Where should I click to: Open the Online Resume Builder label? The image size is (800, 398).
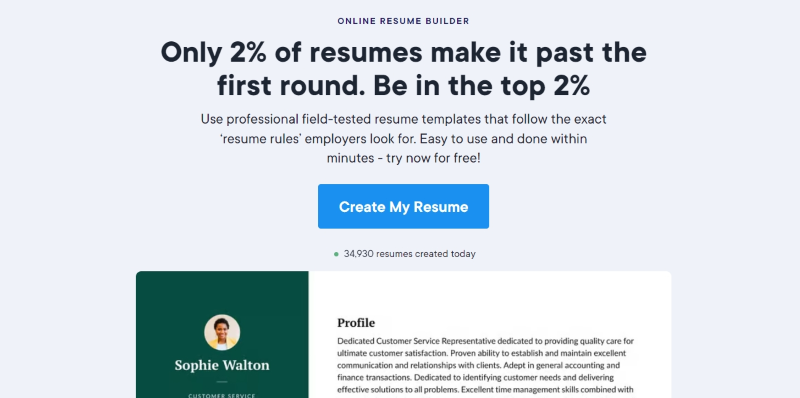click(403, 21)
